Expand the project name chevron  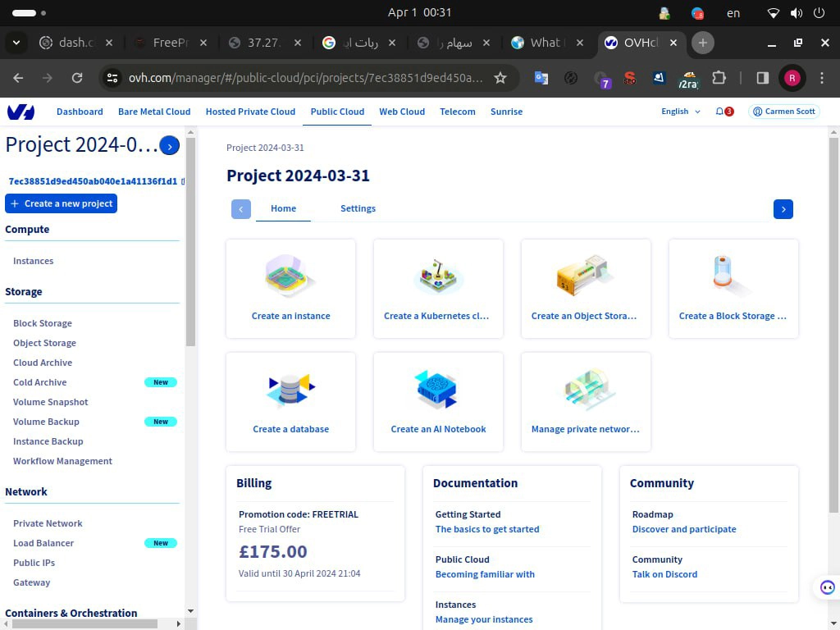[x=170, y=145]
